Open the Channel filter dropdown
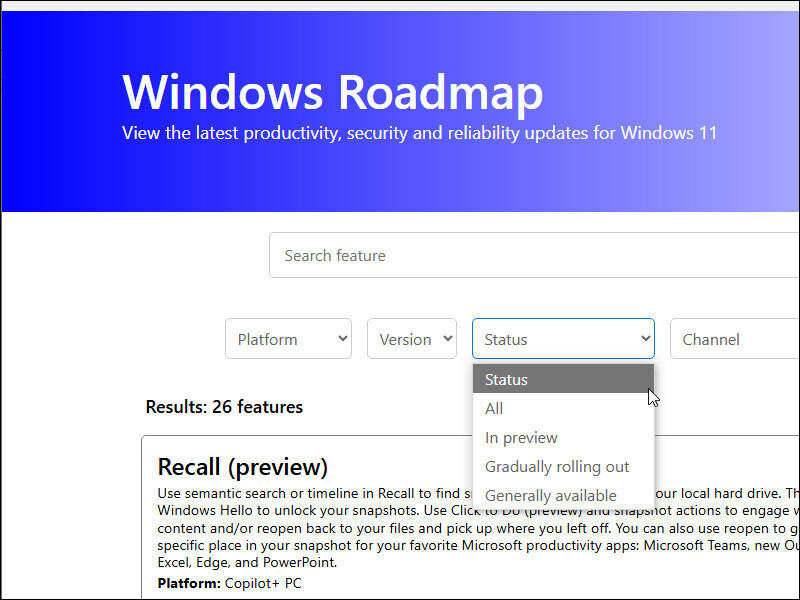This screenshot has height=600, width=800. (x=735, y=339)
